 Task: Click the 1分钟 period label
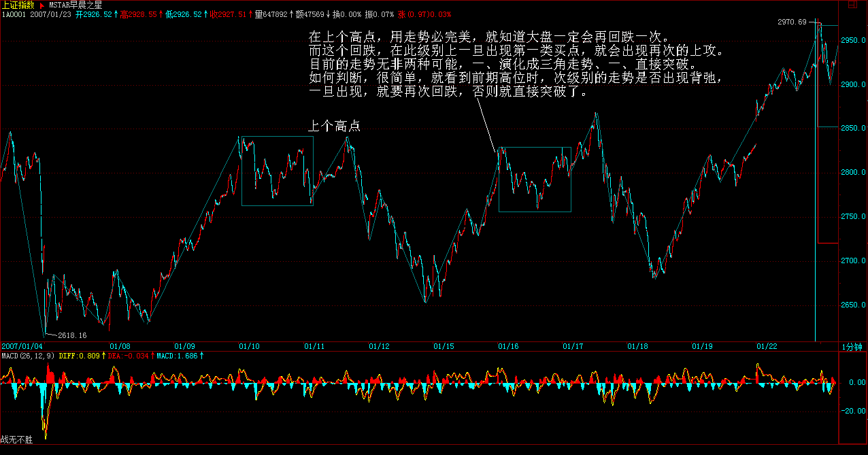(x=852, y=346)
